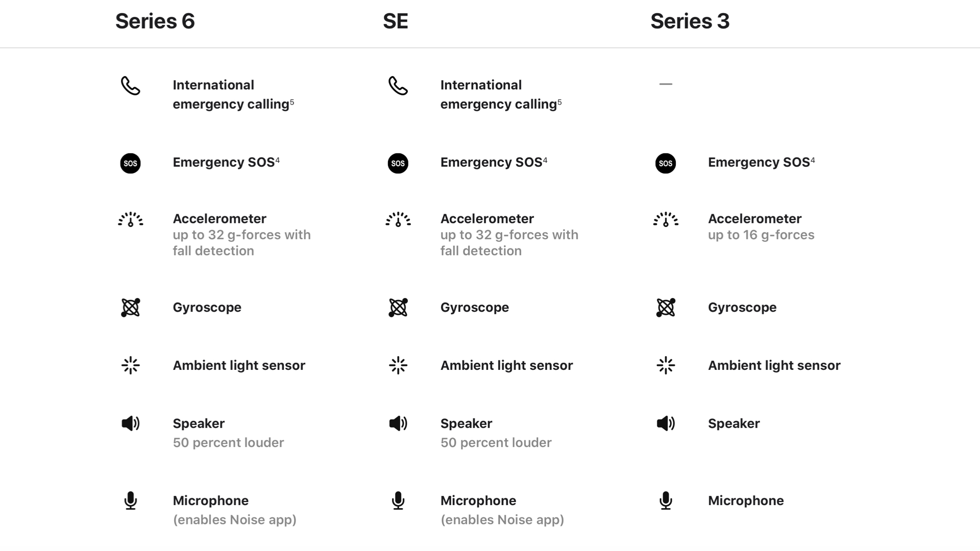Click footnote 4 beside Series 3 Emergency SOS
Image resolution: width=980 pixels, height=551 pixels.
tap(813, 160)
